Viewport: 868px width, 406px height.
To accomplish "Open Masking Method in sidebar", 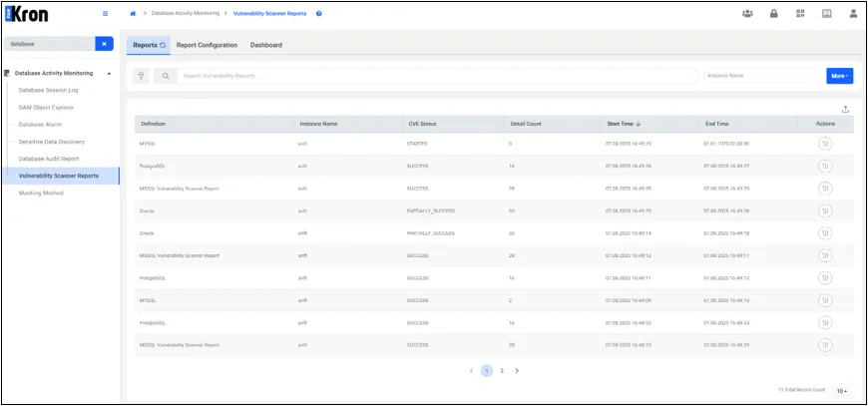I will tap(41, 194).
